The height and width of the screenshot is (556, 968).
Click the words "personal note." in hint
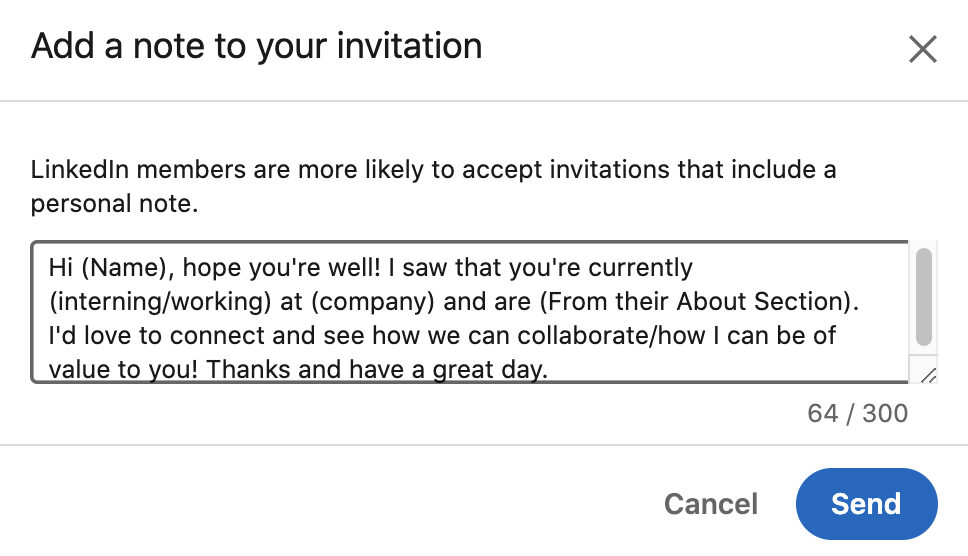pos(114,205)
